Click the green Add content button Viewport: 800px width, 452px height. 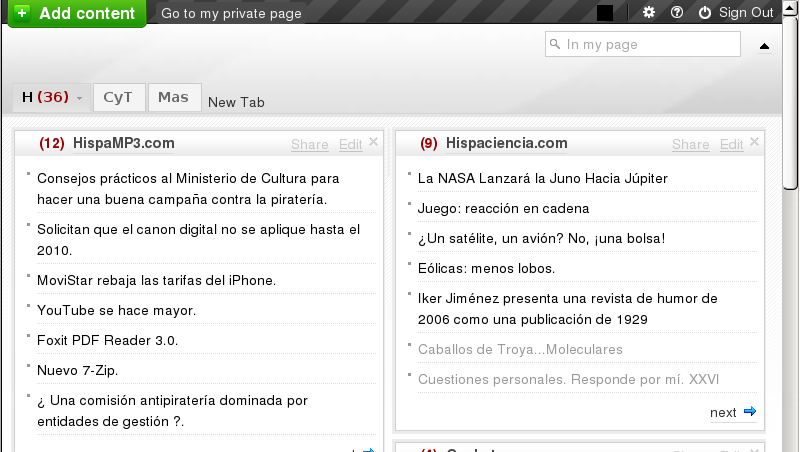(77, 13)
